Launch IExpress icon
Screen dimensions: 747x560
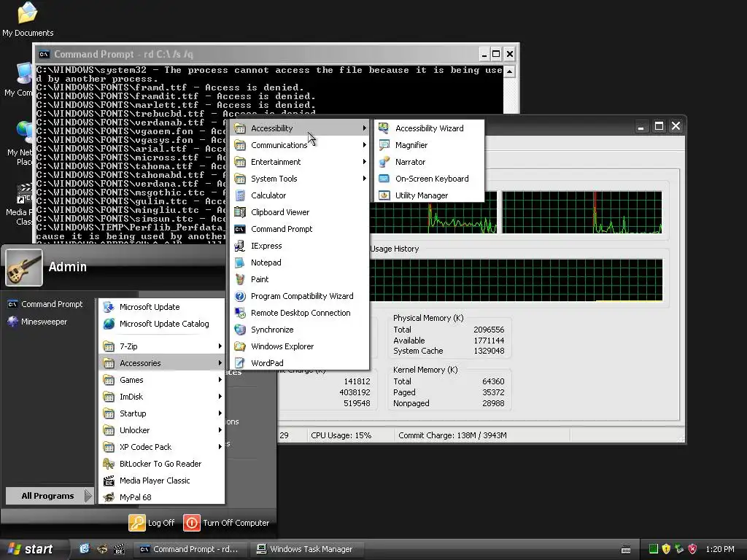click(240, 246)
